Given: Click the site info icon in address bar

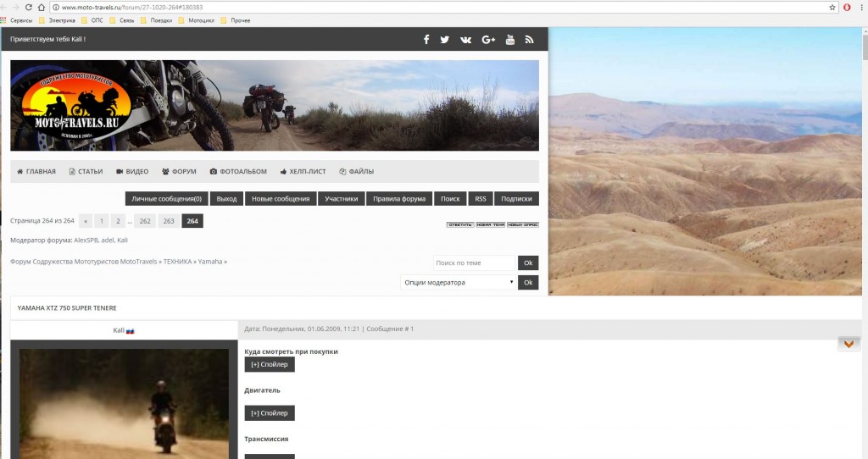Looking at the screenshot, I should click(x=56, y=7).
